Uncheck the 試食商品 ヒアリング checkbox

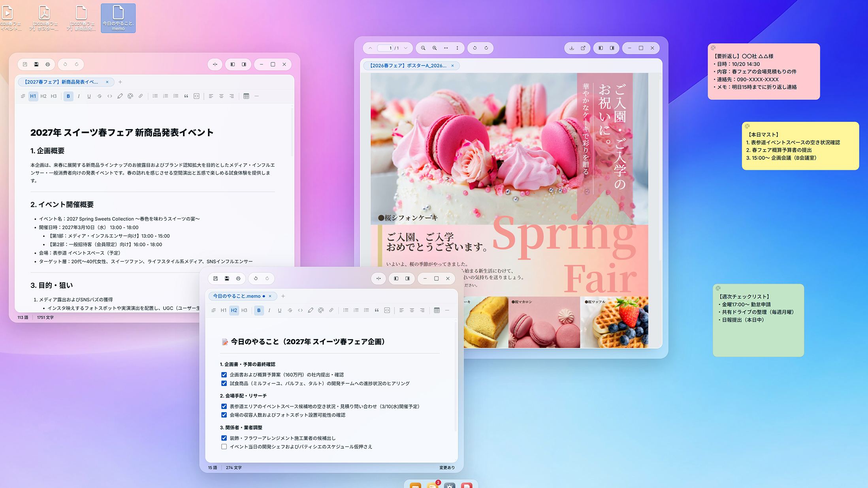224,383
